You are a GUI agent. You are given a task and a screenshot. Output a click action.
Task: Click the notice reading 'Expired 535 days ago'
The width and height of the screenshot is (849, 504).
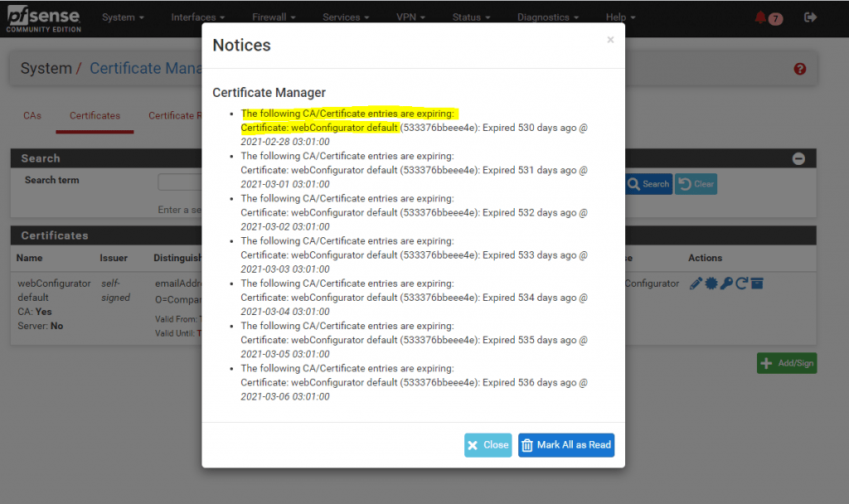click(415, 340)
